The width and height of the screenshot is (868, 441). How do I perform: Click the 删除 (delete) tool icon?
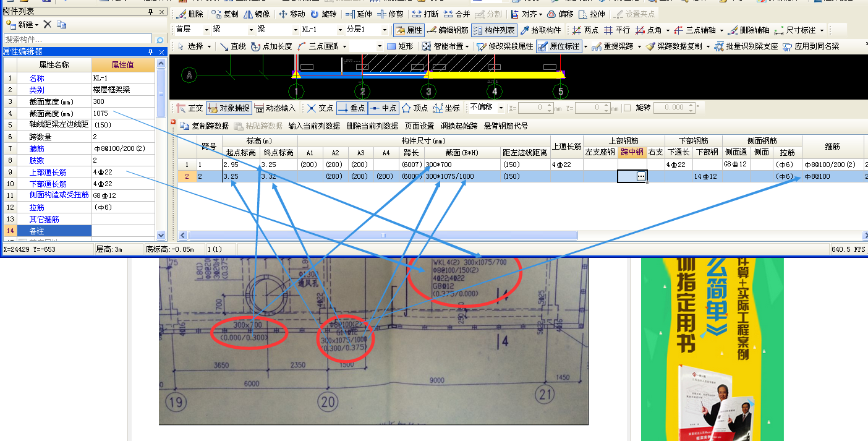tap(190, 14)
